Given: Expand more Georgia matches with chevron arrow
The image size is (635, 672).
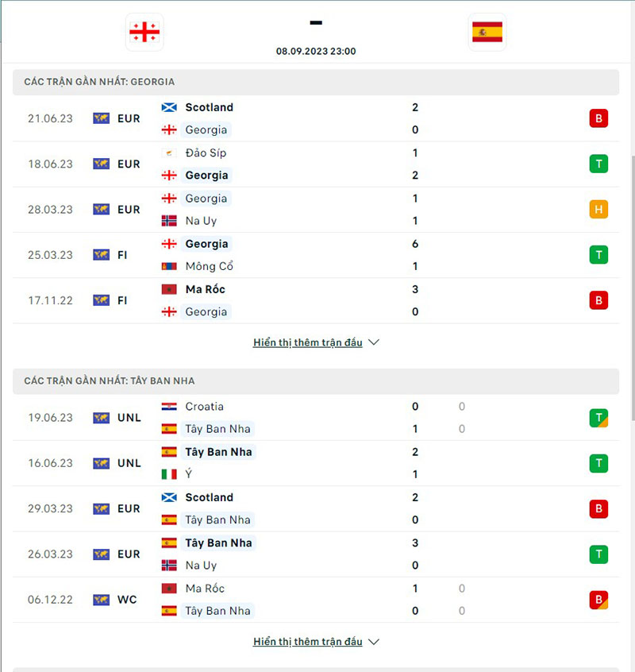Looking at the screenshot, I should point(375,342).
